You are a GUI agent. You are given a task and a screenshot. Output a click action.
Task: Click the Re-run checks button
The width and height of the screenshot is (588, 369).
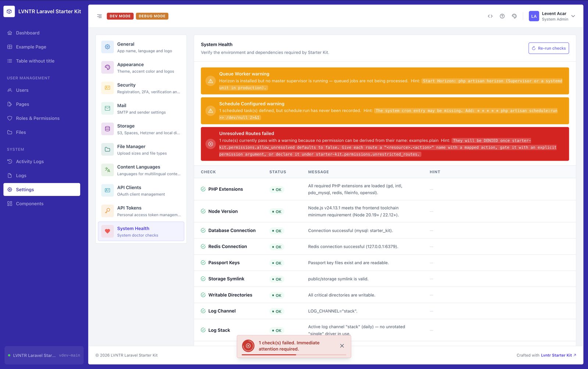pos(549,48)
